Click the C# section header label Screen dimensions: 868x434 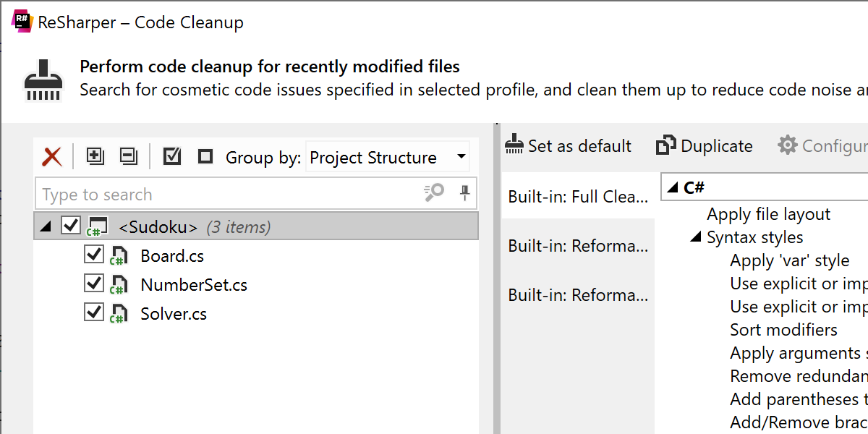[694, 188]
